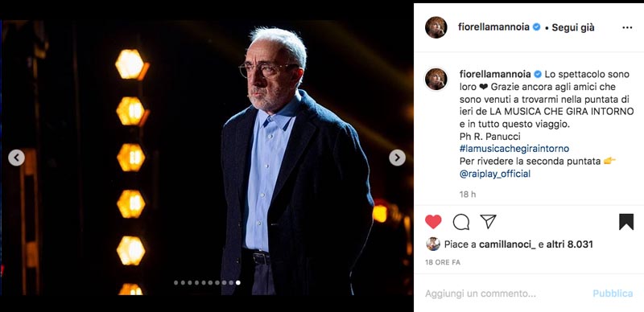644x312 pixels.
Task: Open #lamusicachegiraintorno hashtag link
Action: coord(514,148)
